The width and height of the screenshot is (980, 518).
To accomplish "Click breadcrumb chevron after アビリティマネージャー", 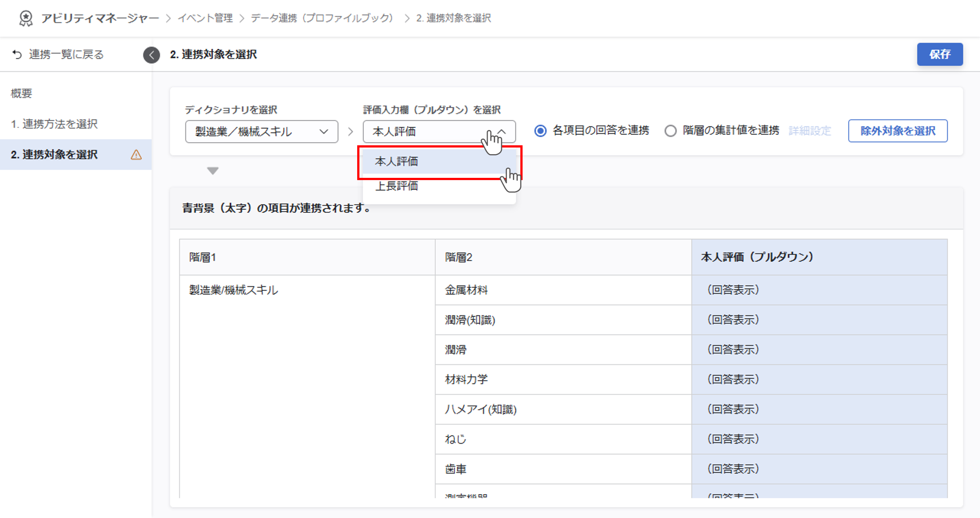I will click(168, 18).
